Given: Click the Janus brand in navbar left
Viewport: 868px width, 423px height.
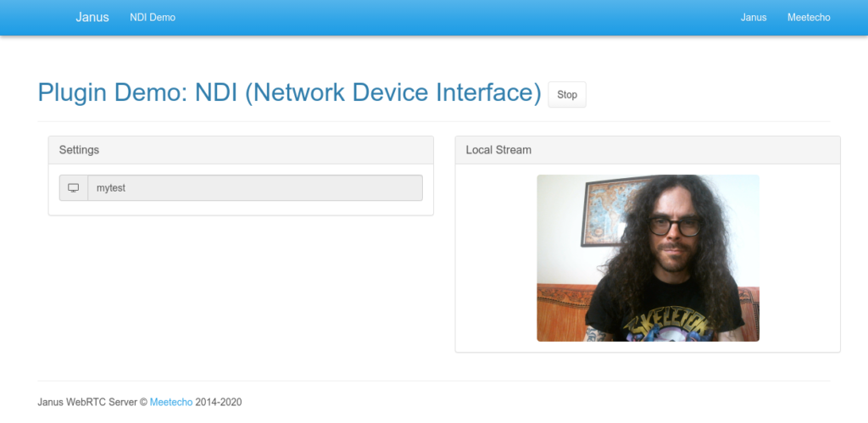Looking at the screenshot, I should 92,17.
